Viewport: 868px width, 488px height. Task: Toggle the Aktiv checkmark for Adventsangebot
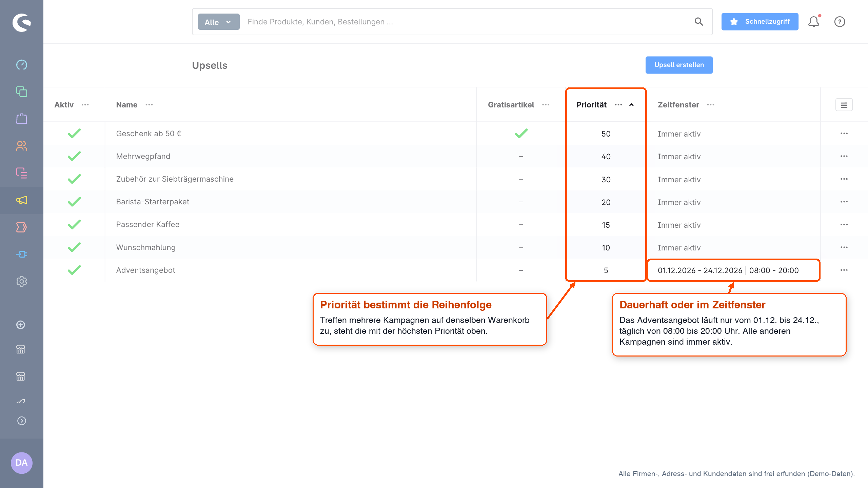click(74, 270)
